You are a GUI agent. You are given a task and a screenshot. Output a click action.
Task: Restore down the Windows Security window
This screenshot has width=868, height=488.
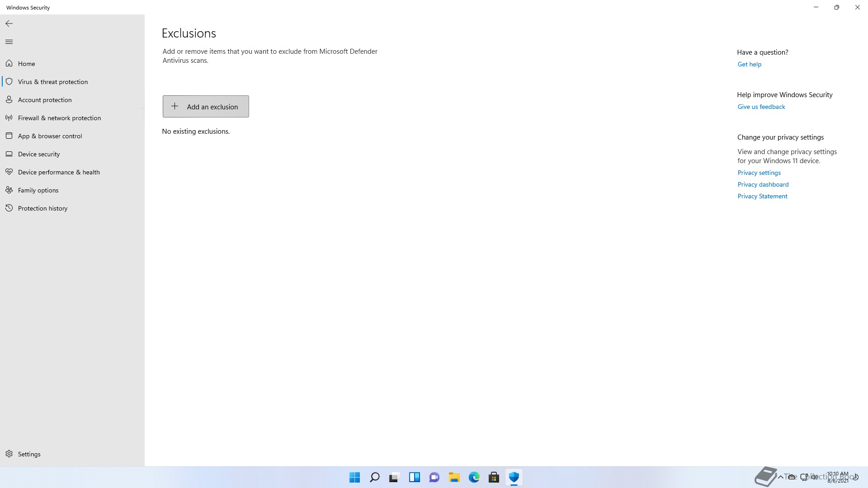837,7
